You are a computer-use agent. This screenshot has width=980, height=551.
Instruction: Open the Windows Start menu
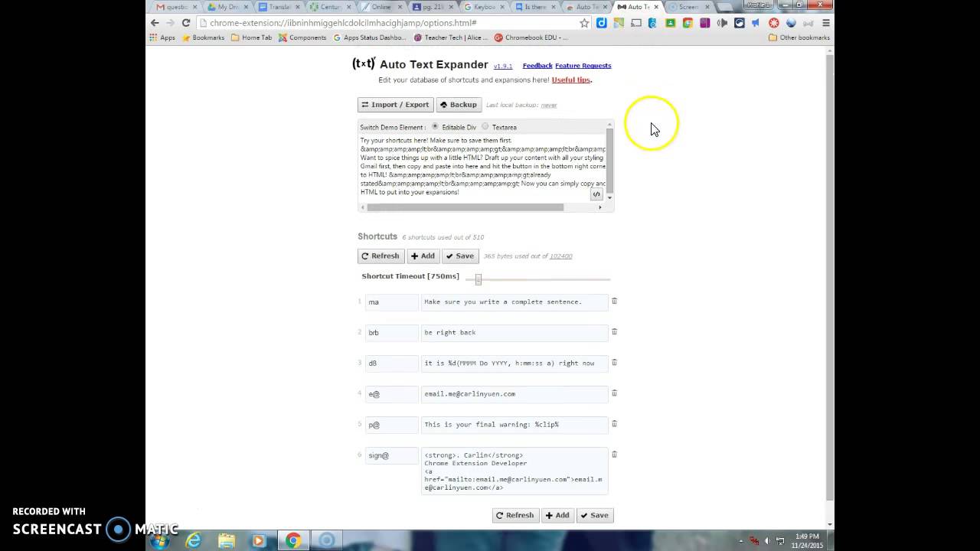[x=160, y=541]
